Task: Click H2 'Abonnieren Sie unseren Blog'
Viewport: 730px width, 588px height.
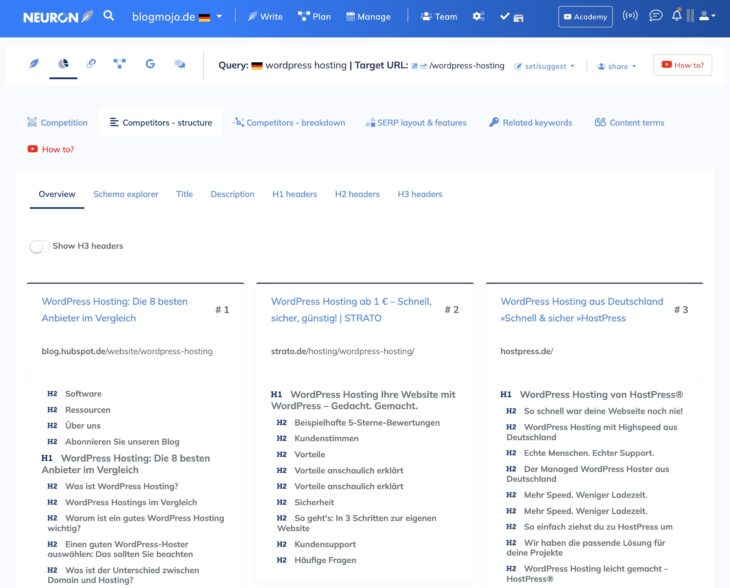Action: coord(113,441)
